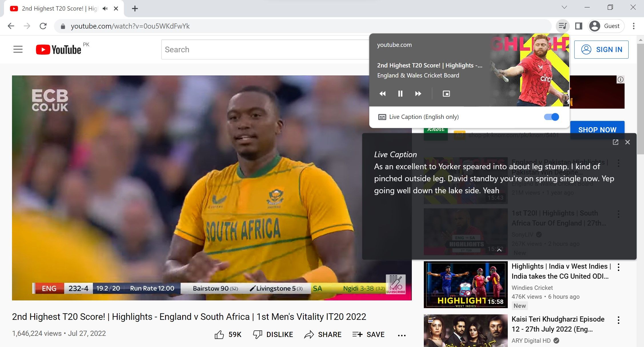
Task: Close the YouTube browser tab
Action: pyautogui.click(x=116, y=9)
